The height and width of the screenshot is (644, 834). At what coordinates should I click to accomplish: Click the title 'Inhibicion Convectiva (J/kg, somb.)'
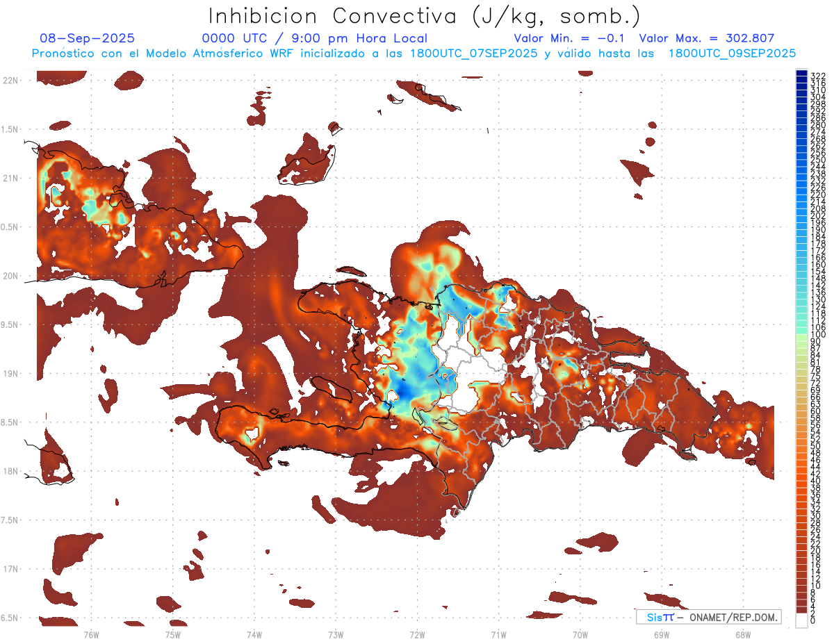point(425,16)
